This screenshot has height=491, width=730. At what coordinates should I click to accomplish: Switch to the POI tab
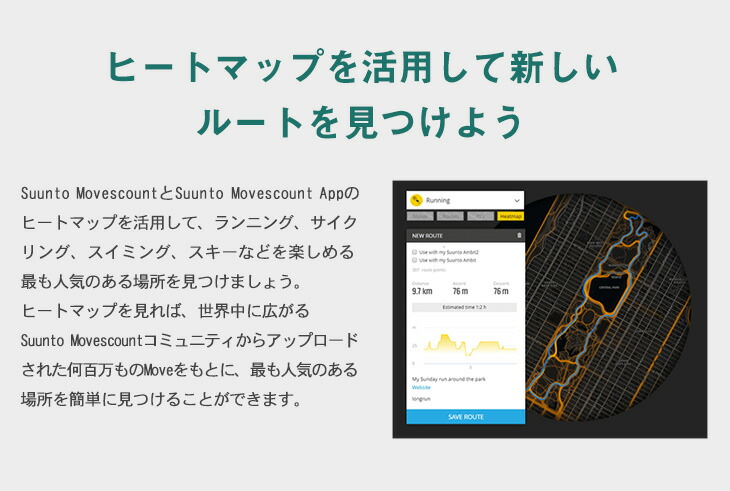tap(480, 216)
